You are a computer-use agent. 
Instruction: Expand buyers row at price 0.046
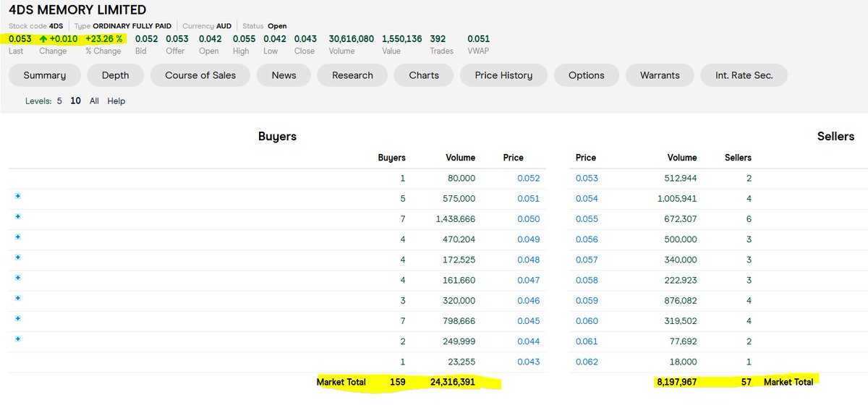click(x=18, y=298)
